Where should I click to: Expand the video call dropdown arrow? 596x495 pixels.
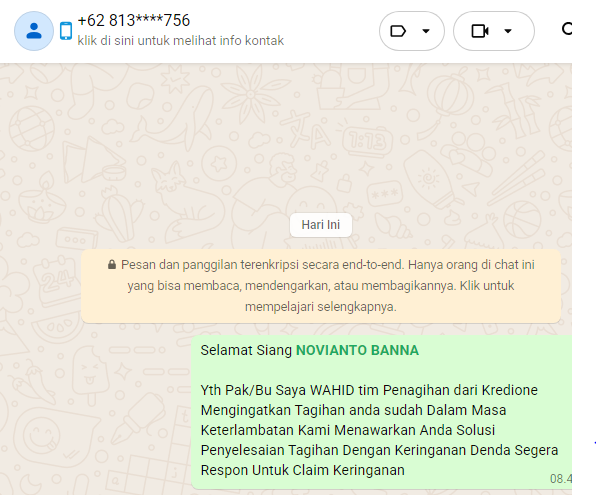point(508,31)
